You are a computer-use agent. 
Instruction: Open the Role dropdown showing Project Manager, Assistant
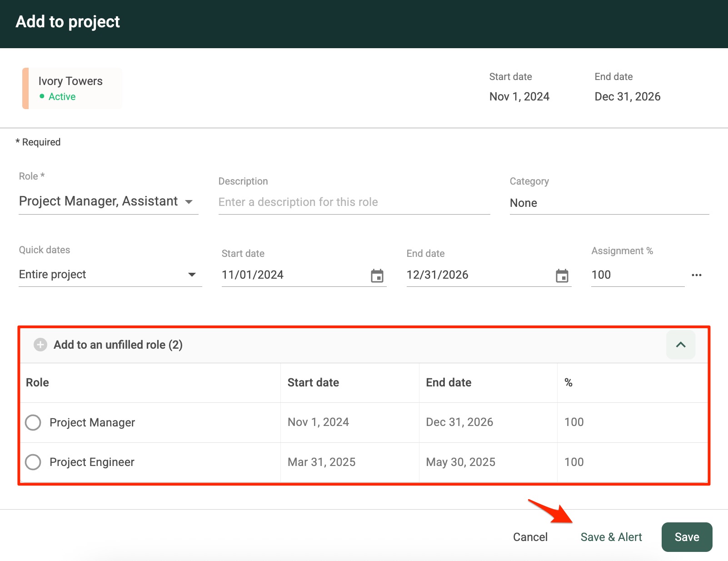click(x=109, y=201)
